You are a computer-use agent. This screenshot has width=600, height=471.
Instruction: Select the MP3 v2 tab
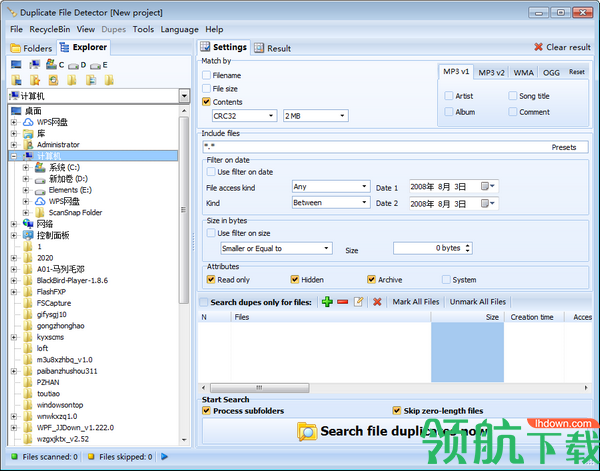491,73
